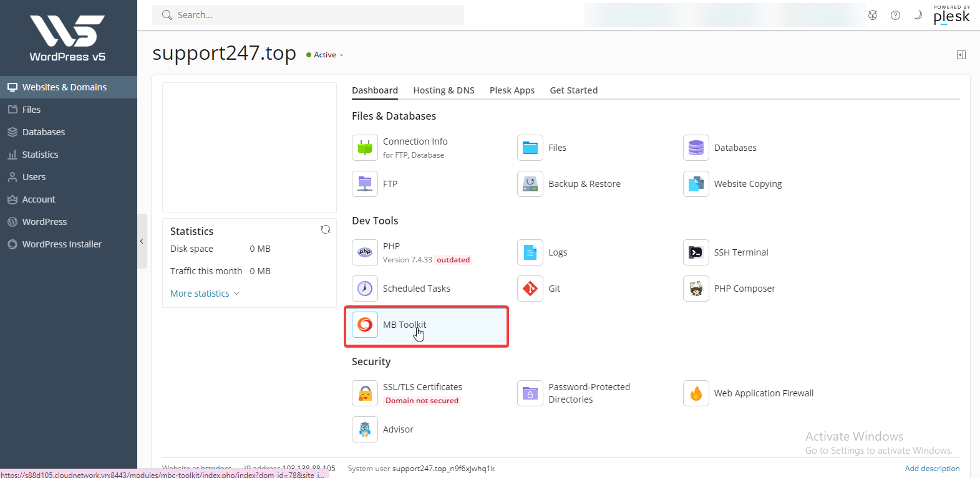Viewport: 980px width, 478px height.
Task: Click the PHP Composer label
Action: (745, 289)
